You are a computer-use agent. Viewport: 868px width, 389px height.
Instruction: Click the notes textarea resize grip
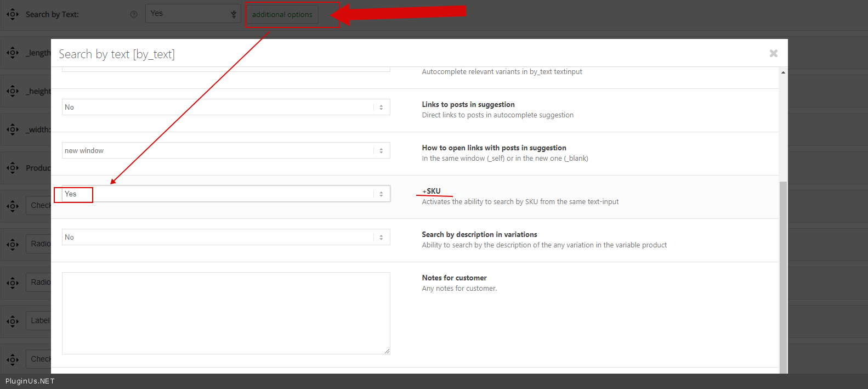pyautogui.click(x=387, y=351)
